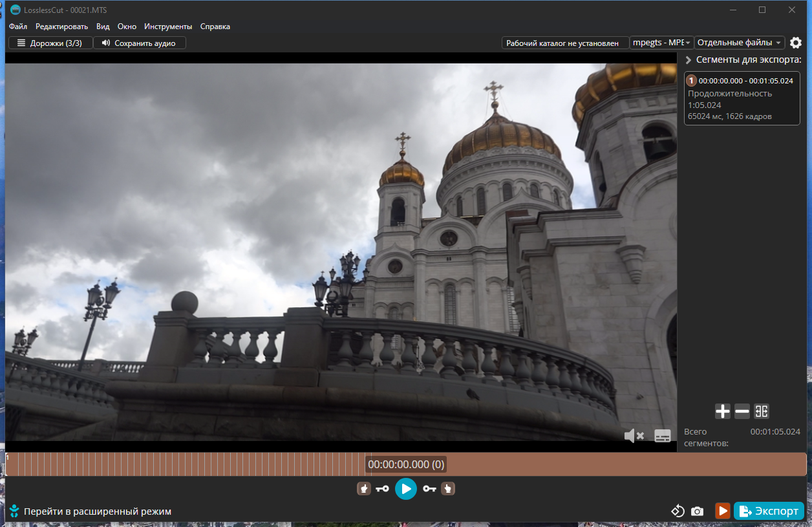This screenshot has width=812, height=527.
Task: Capture frame with the camera icon
Action: pos(697,511)
